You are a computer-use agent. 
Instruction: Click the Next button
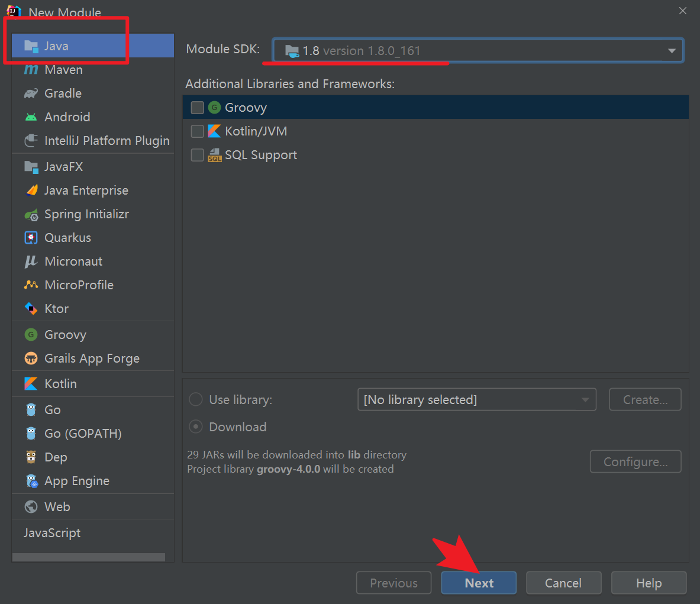[x=479, y=583]
